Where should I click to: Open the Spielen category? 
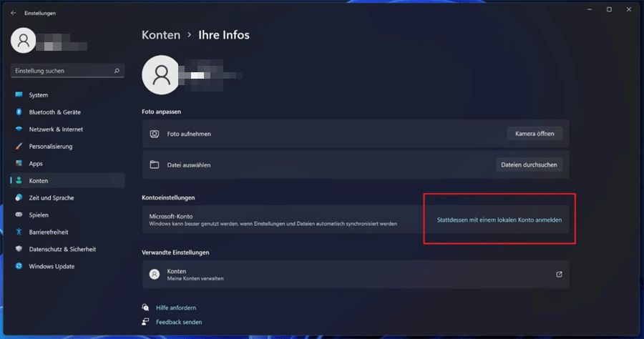point(67,215)
